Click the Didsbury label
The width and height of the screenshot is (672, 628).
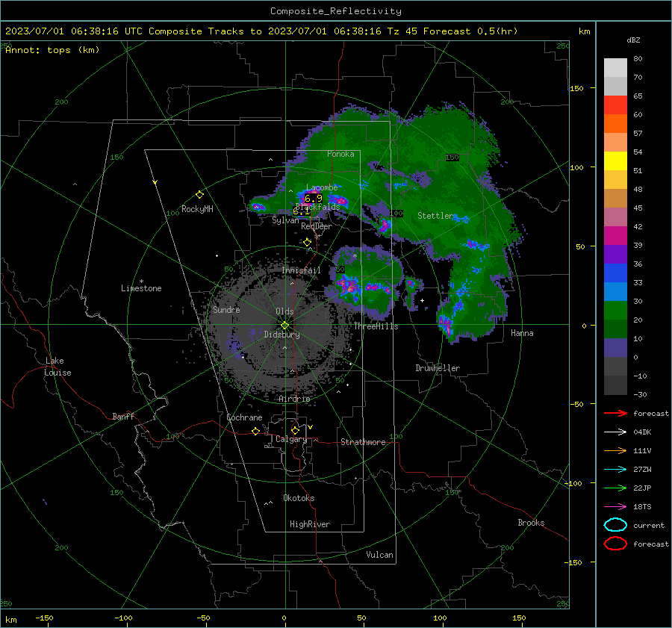tap(281, 335)
